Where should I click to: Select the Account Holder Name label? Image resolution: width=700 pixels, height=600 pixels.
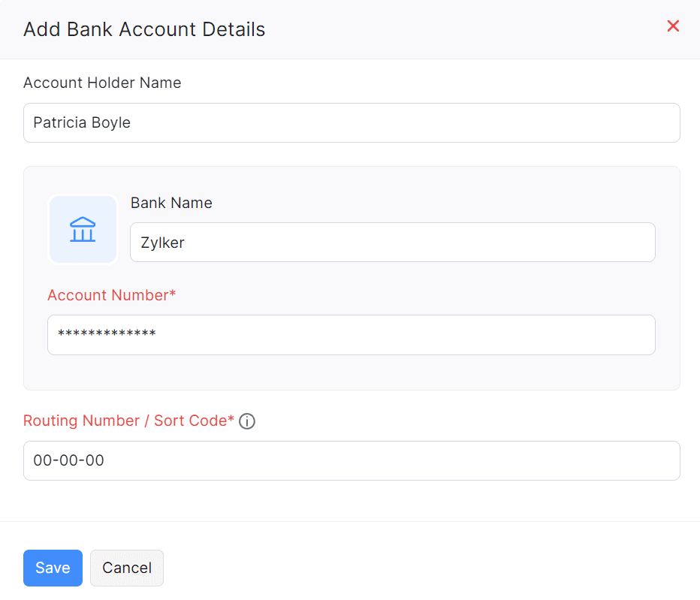pos(102,83)
